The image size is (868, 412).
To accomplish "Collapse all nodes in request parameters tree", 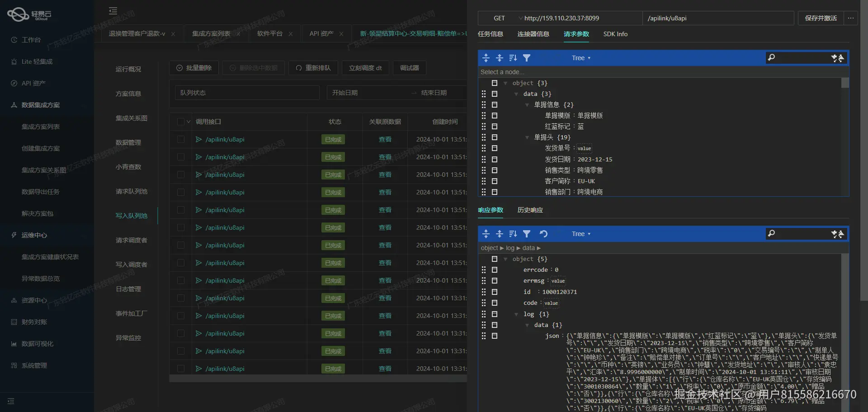I will [x=500, y=57].
